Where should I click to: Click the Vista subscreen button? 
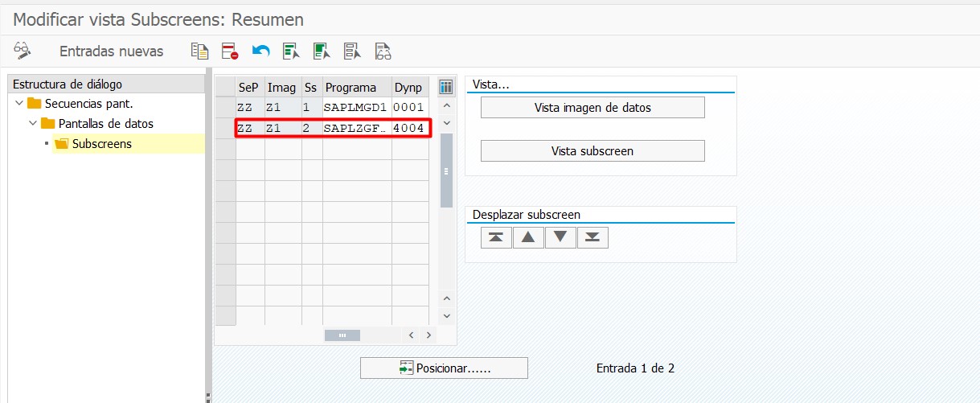click(593, 151)
